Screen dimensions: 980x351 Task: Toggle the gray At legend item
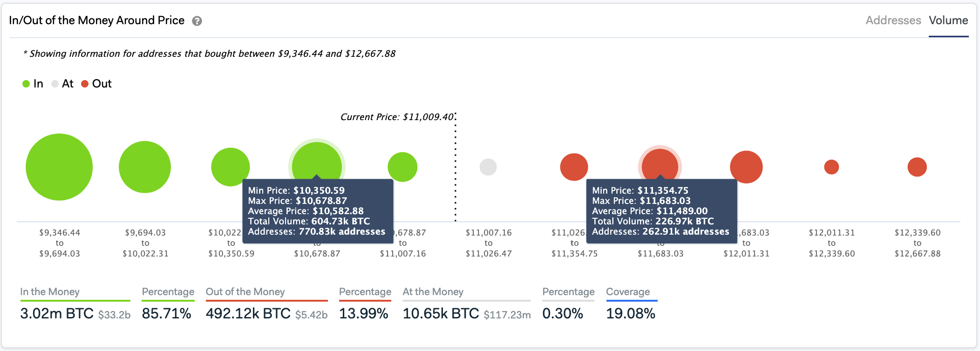coord(62,84)
